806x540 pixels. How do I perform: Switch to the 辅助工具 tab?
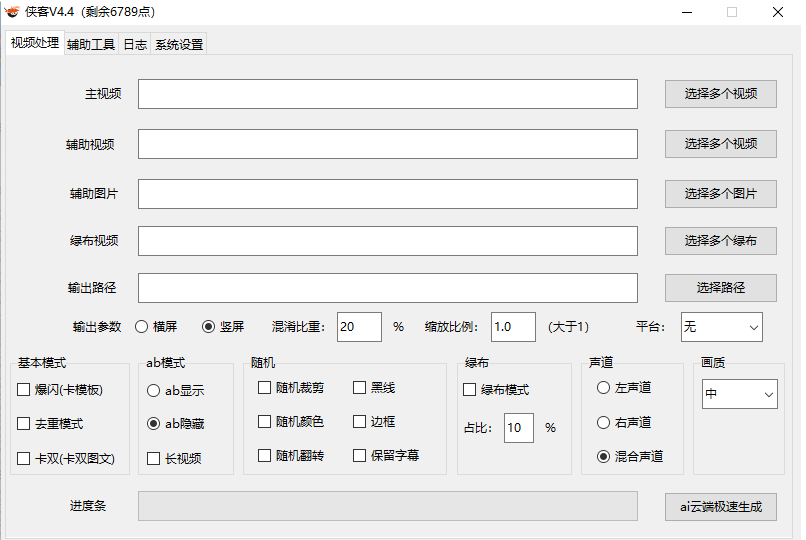pos(91,45)
